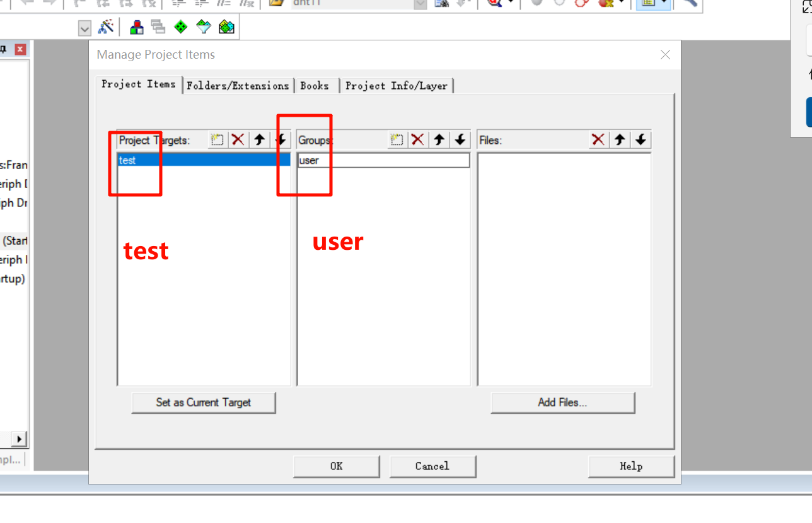
Task: Open the Books tab
Action: pyautogui.click(x=315, y=86)
